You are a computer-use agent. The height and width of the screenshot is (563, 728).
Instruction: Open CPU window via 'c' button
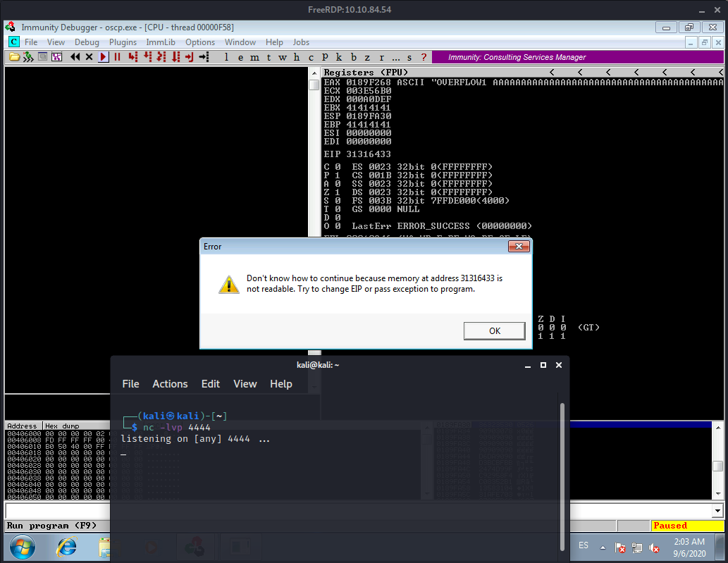(311, 57)
